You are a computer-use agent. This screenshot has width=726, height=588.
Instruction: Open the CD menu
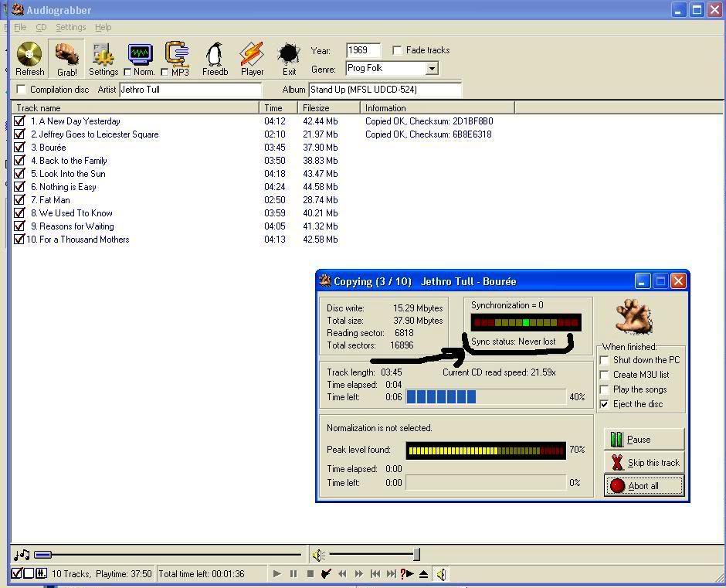pos(41,27)
